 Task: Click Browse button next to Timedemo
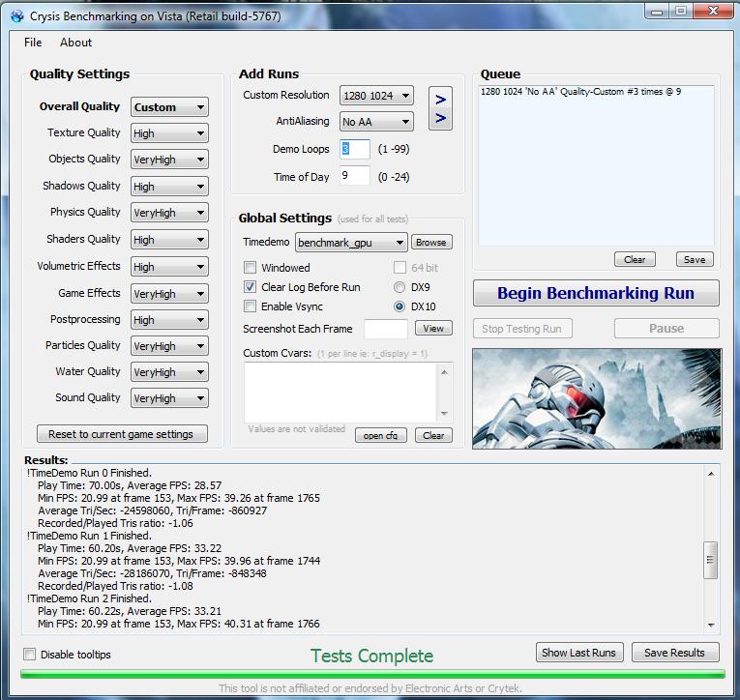431,243
